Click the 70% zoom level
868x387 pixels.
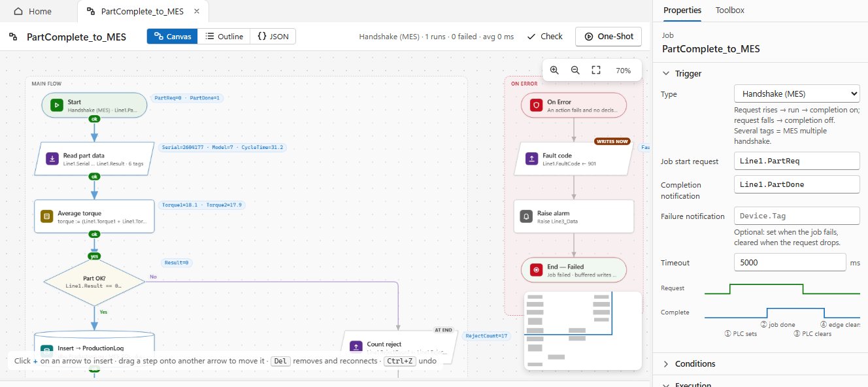coord(624,70)
